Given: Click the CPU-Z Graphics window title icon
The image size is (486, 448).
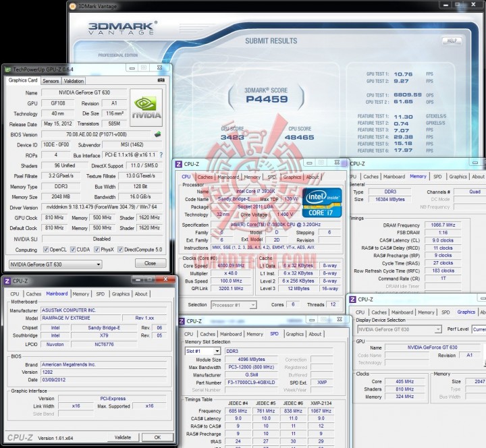Looking at the screenshot, I should pyautogui.click(x=352, y=300).
